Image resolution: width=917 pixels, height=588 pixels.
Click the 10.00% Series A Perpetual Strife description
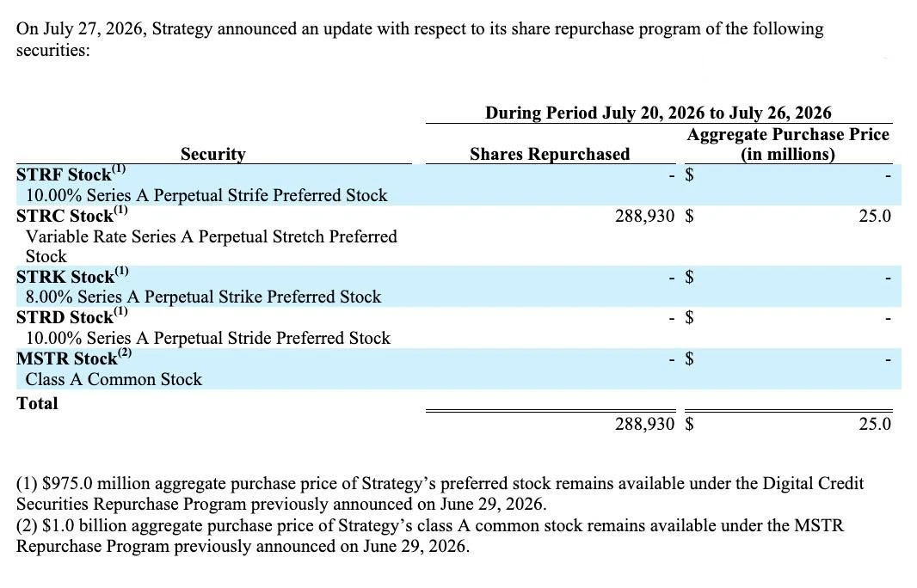point(206,195)
